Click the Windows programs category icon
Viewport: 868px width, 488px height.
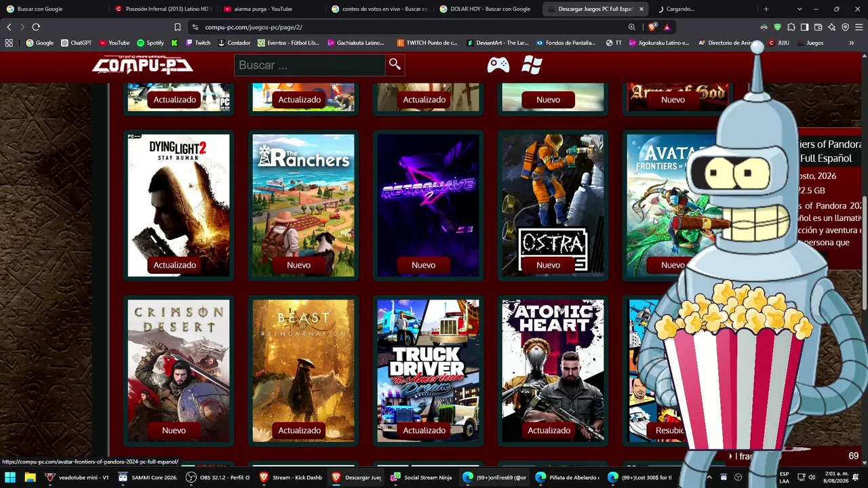tap(532, 65)
